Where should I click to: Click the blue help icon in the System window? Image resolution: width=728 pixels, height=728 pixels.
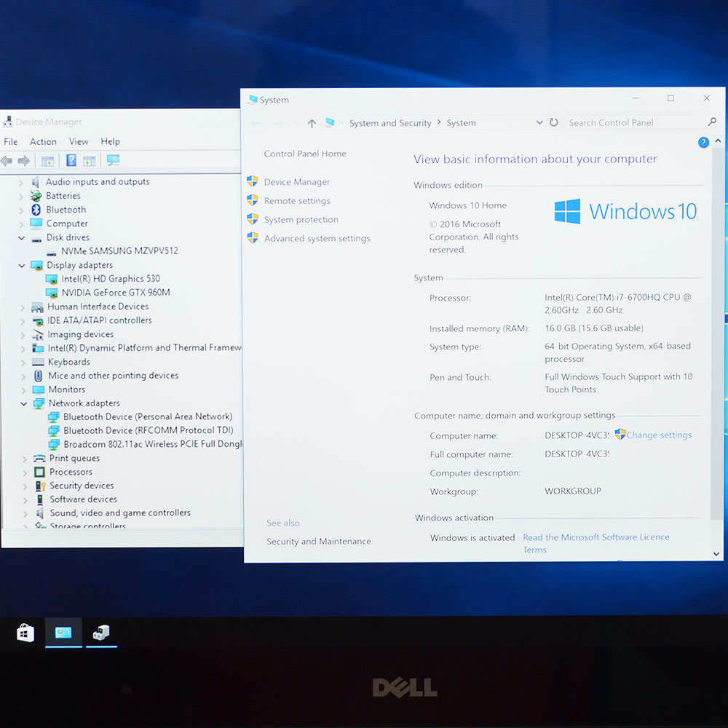point(703,143)
